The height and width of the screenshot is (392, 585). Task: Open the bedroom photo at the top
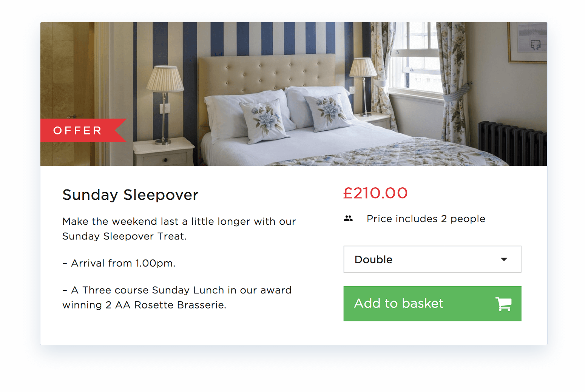[293, 94]
